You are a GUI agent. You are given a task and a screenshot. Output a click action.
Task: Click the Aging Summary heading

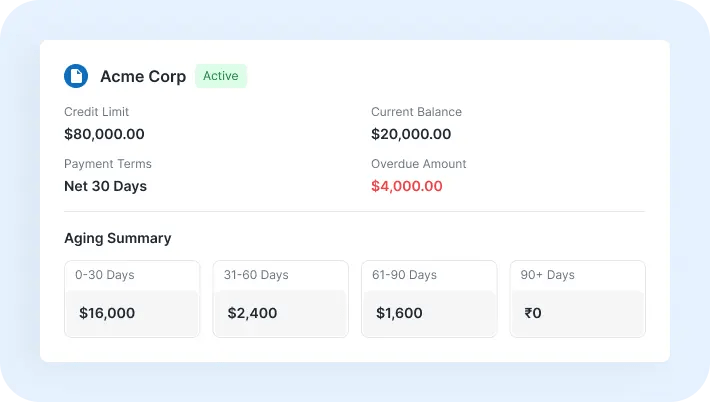point(118,238)
